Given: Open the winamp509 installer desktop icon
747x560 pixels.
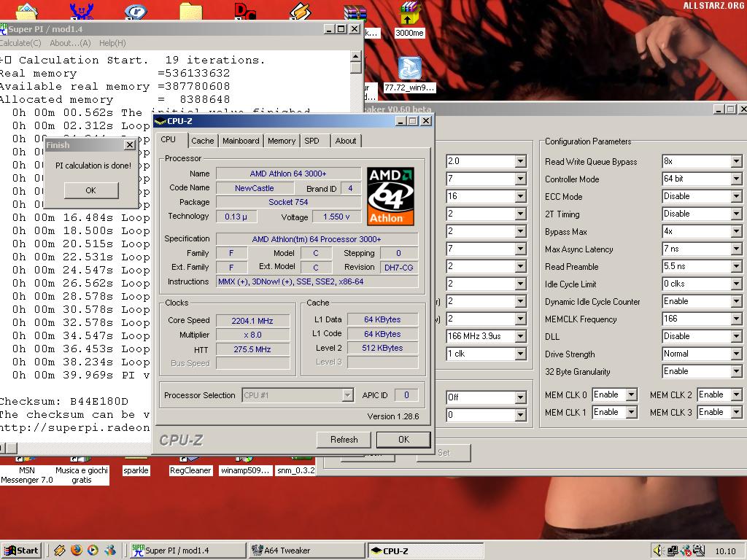Looking at the screenshot, I should (245, 470).
